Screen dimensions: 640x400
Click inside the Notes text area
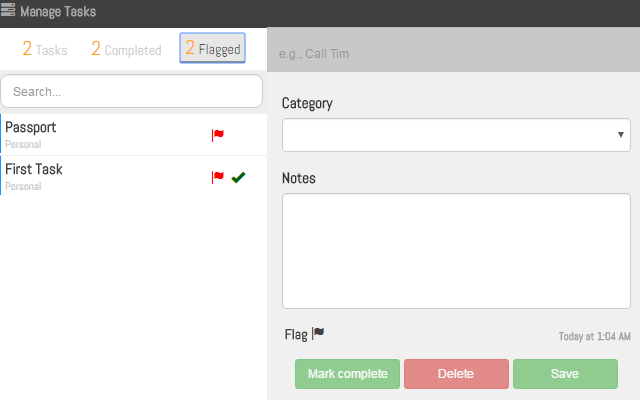(x=456, y=250)
